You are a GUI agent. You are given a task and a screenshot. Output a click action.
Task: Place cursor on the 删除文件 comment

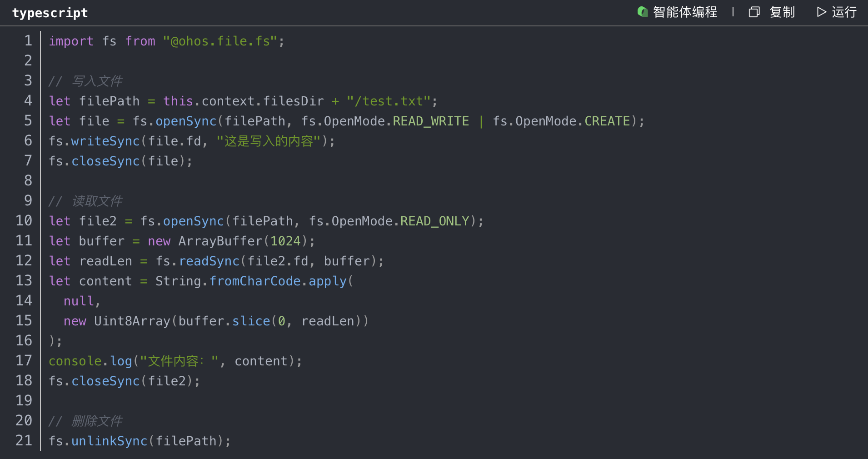[97, 421]
